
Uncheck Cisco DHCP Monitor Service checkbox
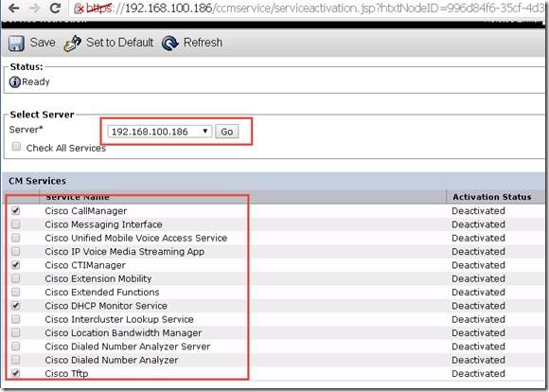16,306
